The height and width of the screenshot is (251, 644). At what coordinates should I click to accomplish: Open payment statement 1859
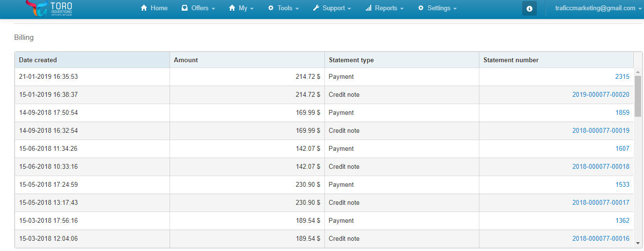point(622,112)
